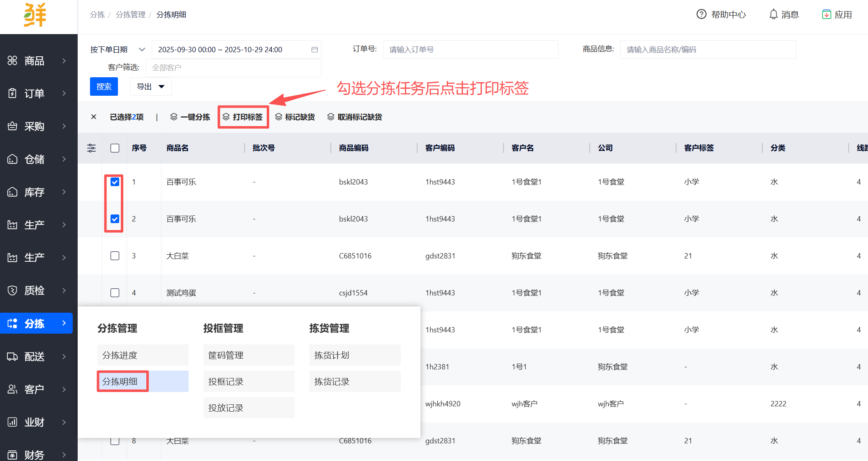
Task: Click the 应用 download app icon
Action: click(x=826, y=14)
